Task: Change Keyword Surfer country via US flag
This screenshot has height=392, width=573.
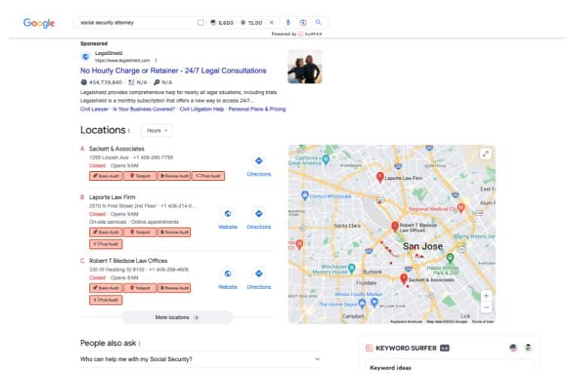Action: 513,348
